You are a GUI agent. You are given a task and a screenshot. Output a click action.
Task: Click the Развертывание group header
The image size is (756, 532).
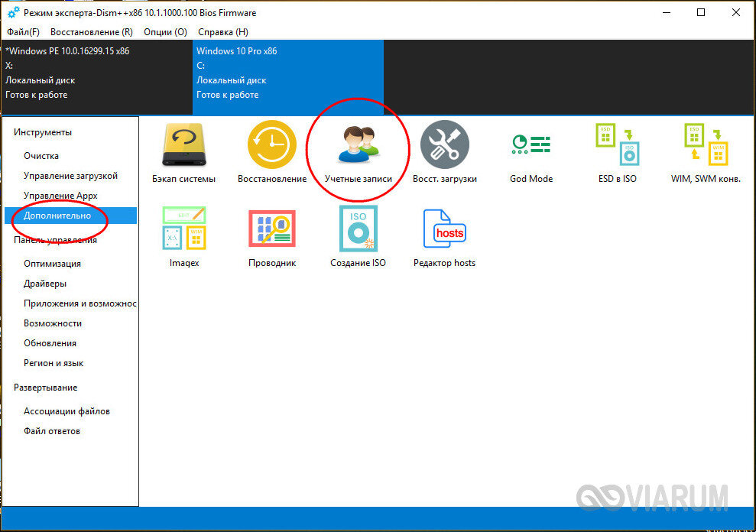45,388
